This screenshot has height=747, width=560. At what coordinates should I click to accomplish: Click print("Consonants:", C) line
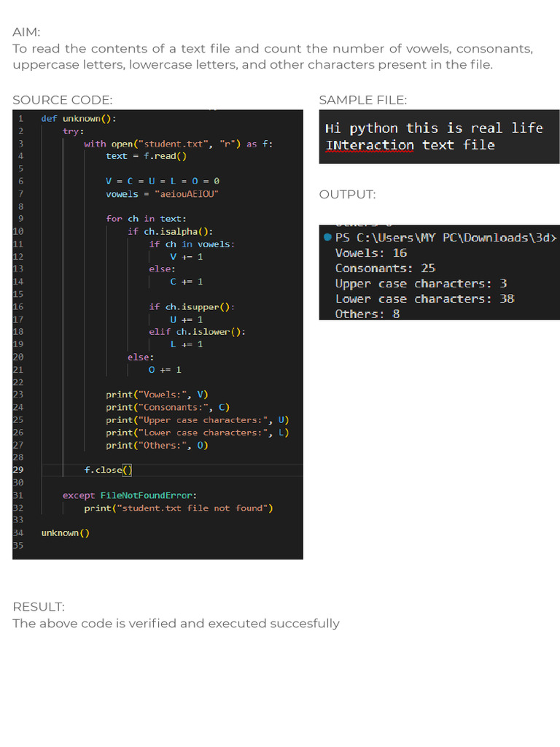click(168, 407)
